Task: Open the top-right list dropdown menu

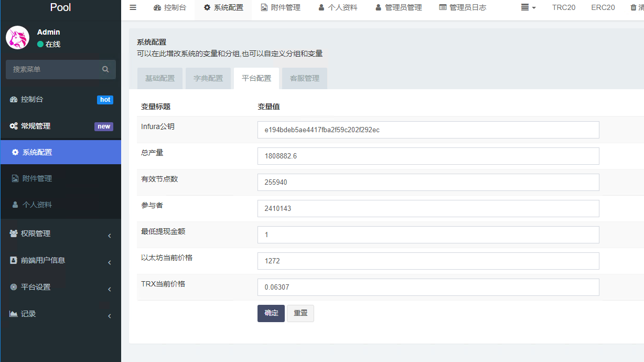Action: (x=528, y=7)
